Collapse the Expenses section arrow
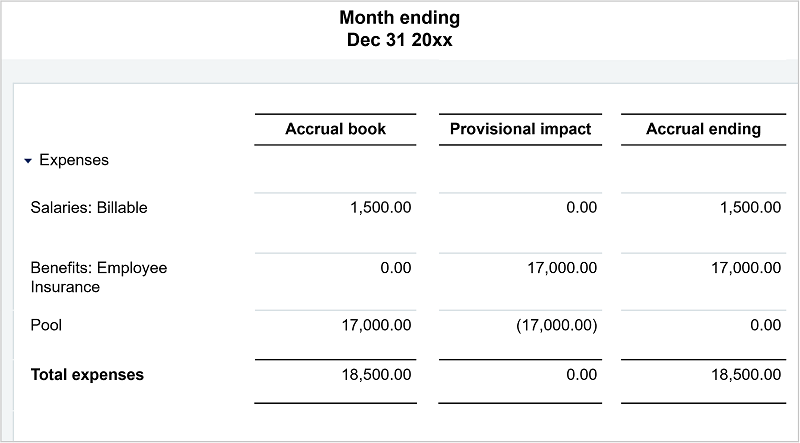 (28, 160)
